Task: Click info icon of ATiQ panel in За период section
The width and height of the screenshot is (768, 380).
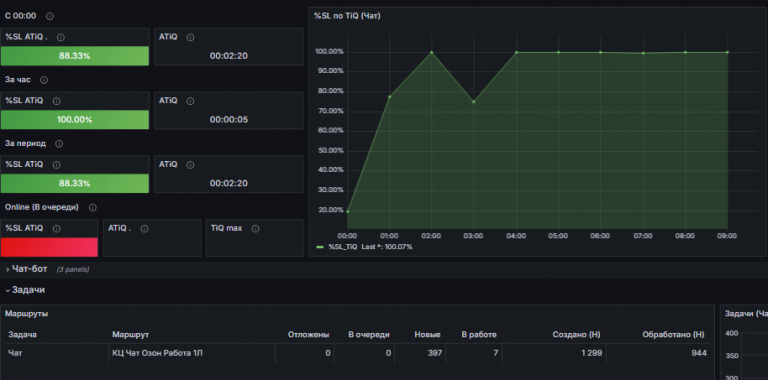Action: point(190,165)
